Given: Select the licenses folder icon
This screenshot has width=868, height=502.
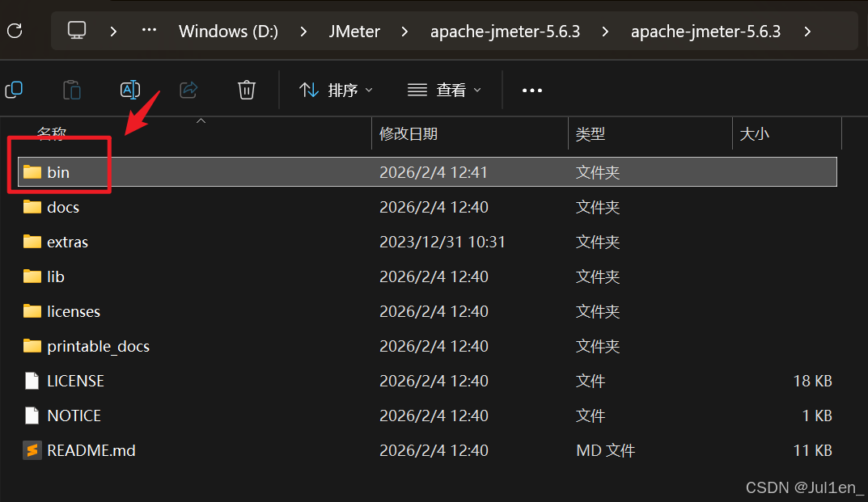Looking at the screenshot, I should click(x=32, y=311).
